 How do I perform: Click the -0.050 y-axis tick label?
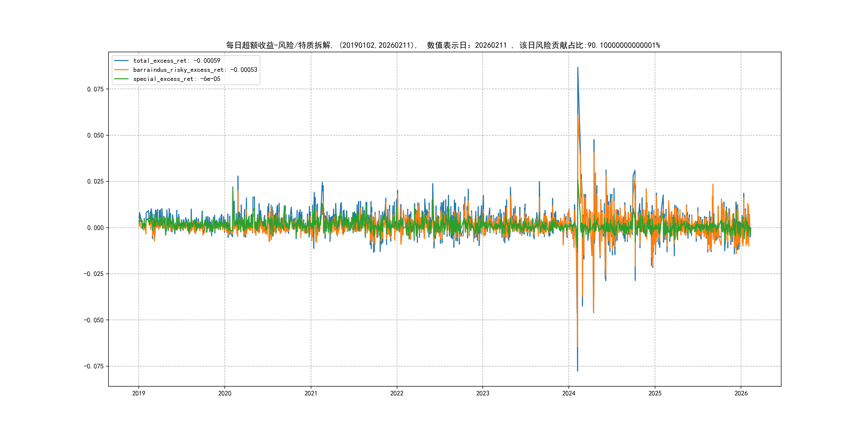[94, 320]
